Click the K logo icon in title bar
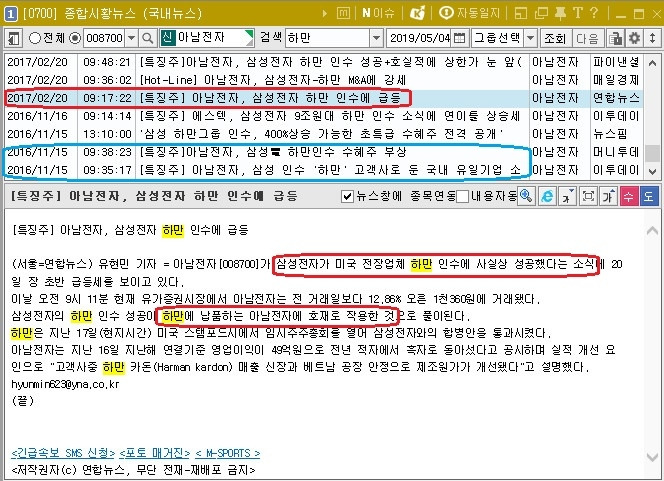The width and height of the screenshot is (664, 481). pos(418,13)
